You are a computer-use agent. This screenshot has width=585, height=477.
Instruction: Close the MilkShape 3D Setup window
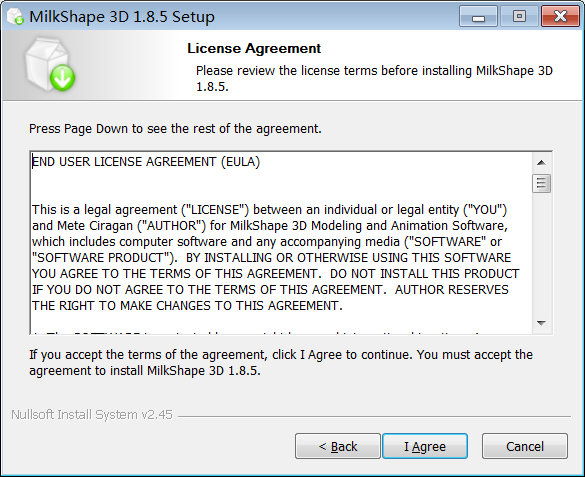[560, 17]
